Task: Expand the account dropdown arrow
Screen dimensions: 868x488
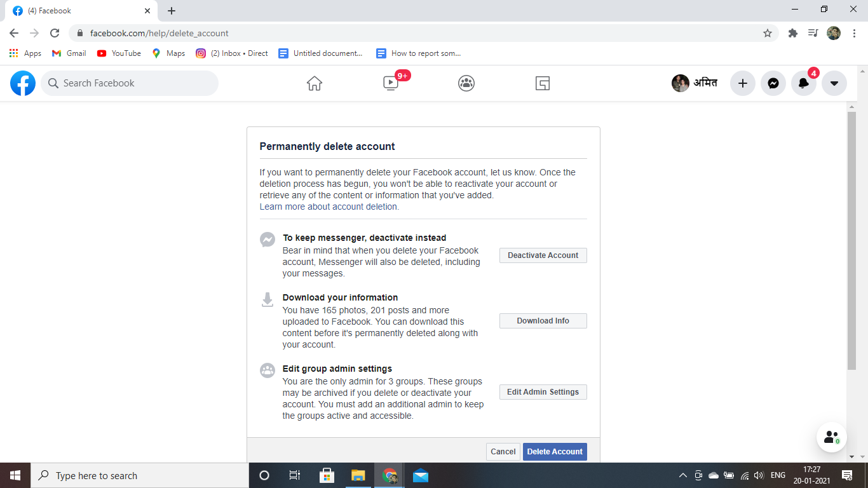Action: pos(834,83)
